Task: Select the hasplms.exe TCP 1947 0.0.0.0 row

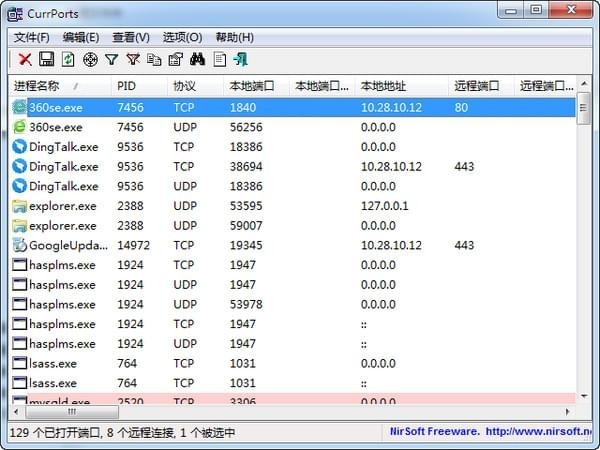Action: pyautogui.click(x=293, y=265)
